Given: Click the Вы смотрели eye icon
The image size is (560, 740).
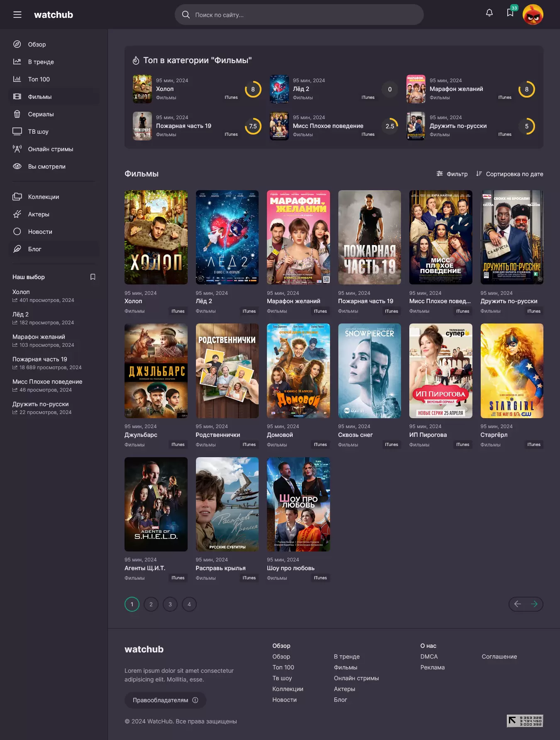Looking at the screenshot, I should (17, 167).
